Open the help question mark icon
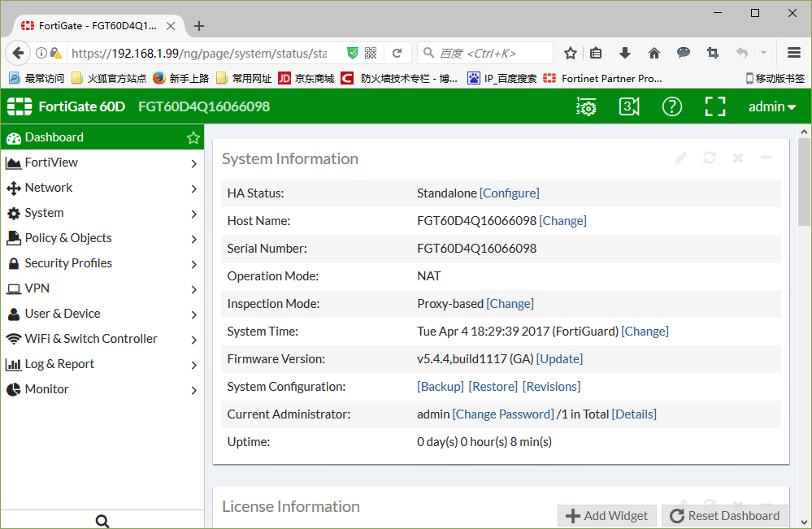This screenshot has height=529, width=812. click(672, 106)
